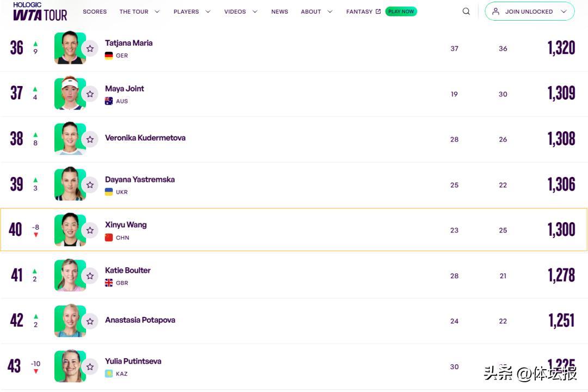588x392 pixels.
Task: Click the external link icon beside Fantasy
Action: pyautogui.click(x=378, y=11)
